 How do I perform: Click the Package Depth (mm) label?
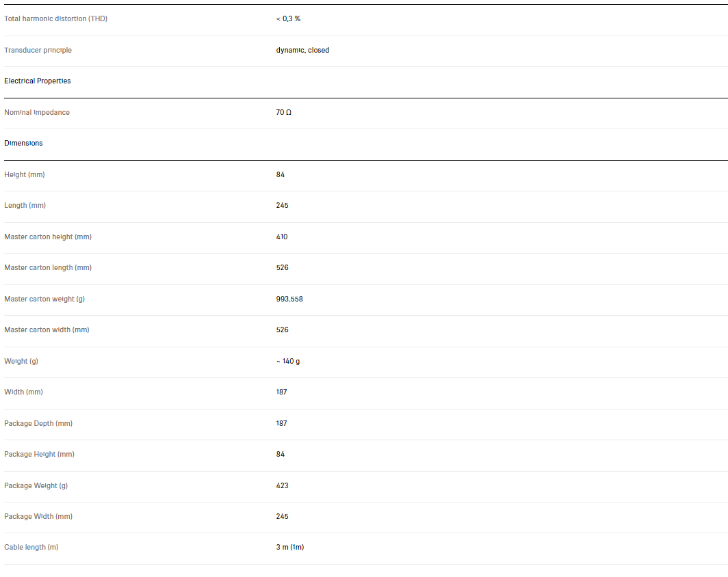38,423
